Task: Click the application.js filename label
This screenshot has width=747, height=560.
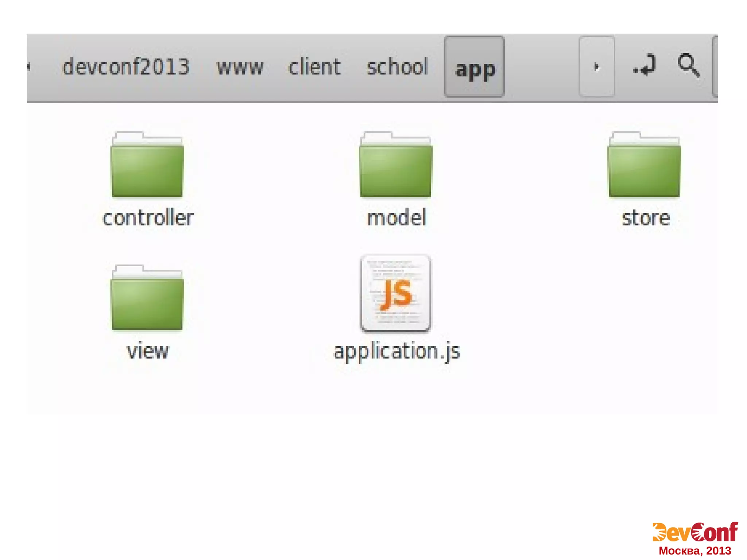Action: click(397, 351)
